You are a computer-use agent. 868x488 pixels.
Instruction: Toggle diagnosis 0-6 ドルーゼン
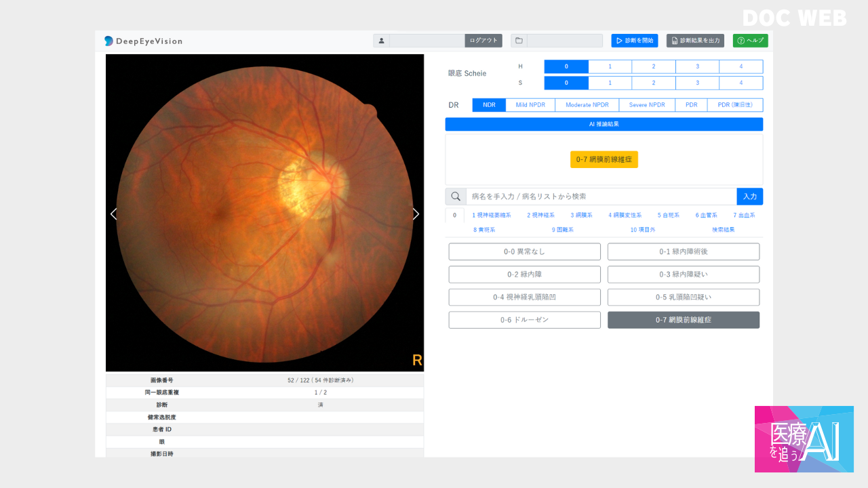[x=524, y=320]
